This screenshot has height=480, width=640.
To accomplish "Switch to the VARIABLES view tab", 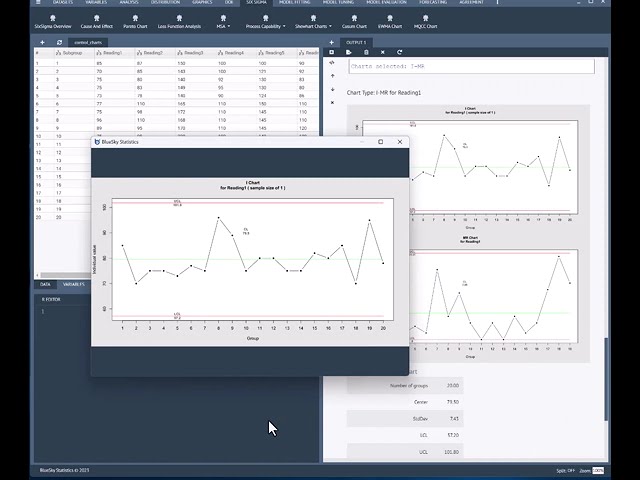I will coord(74,284).
